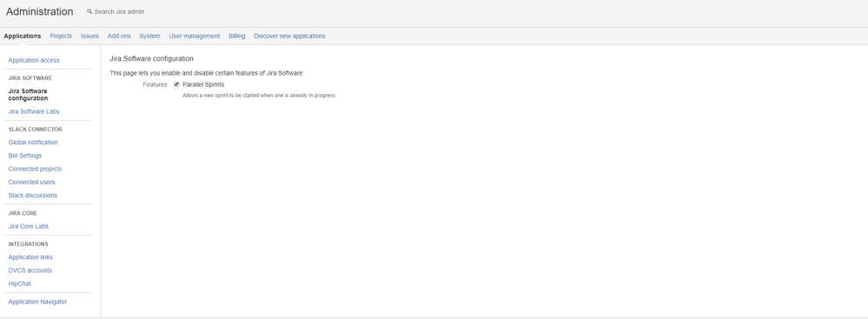Click the Administration heading
This screenshot has width=868, height=319.
pyautogui.click(x=39, y=11)
